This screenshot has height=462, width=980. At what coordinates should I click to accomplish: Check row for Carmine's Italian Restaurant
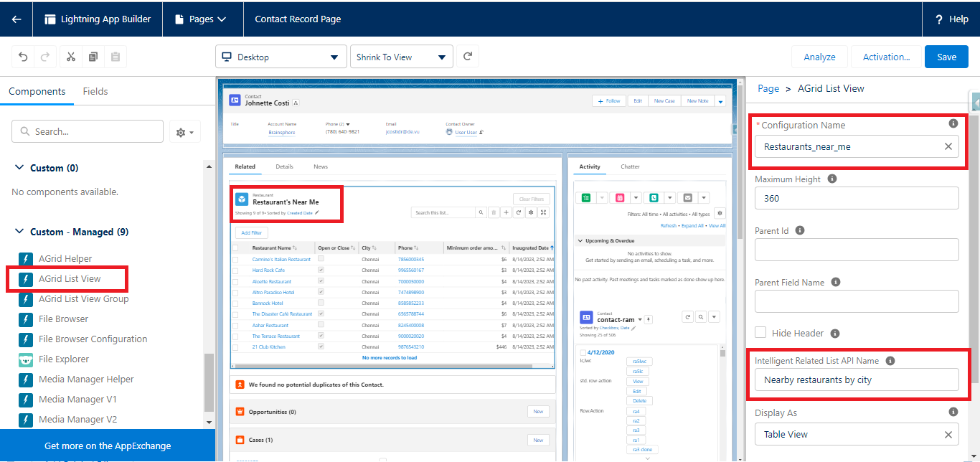coord(235,259)
